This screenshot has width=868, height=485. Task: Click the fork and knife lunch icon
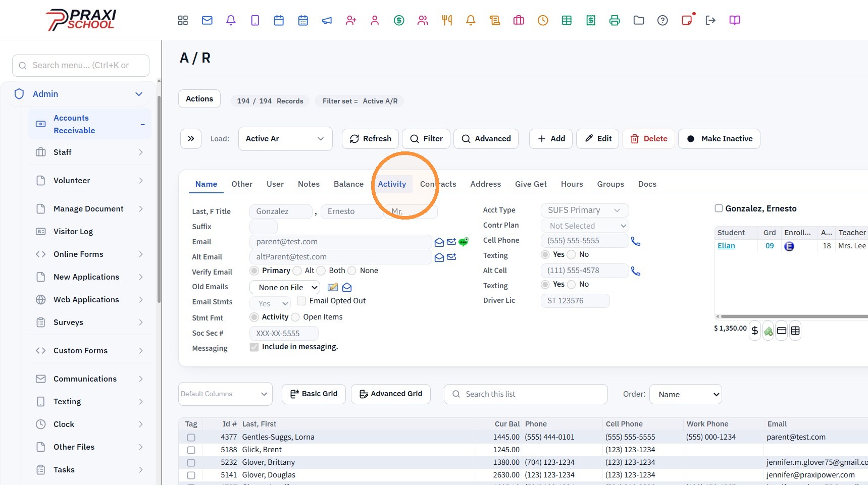click(447, 20)
